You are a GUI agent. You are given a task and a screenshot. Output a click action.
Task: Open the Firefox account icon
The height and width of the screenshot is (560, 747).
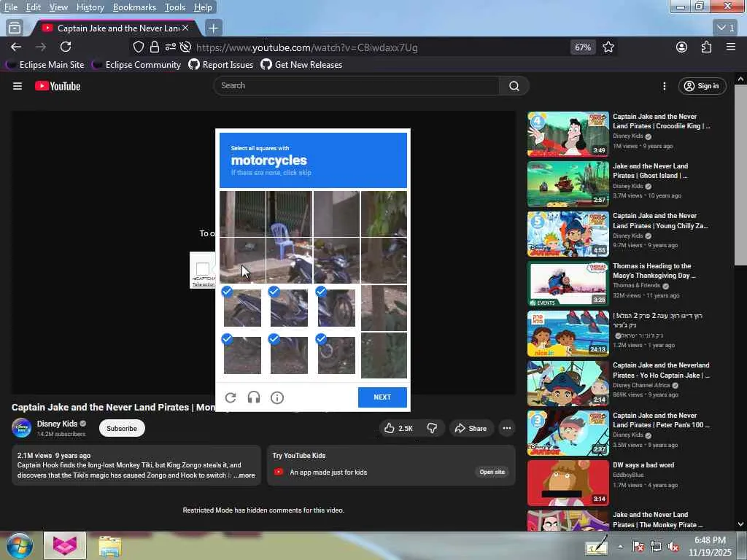tap(681, 47)
